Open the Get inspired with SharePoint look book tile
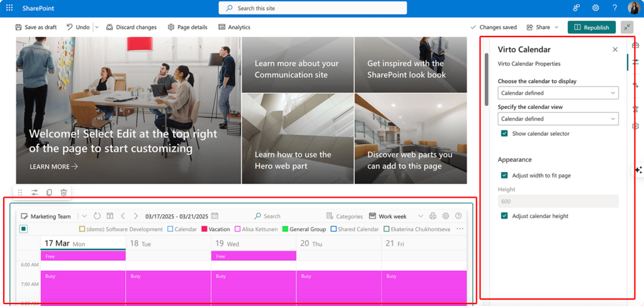 411,65
